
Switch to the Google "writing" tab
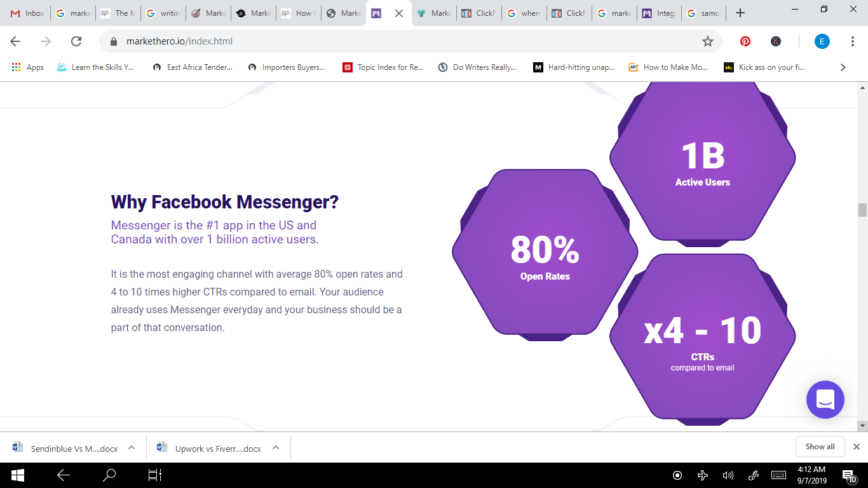coord(163,13)
